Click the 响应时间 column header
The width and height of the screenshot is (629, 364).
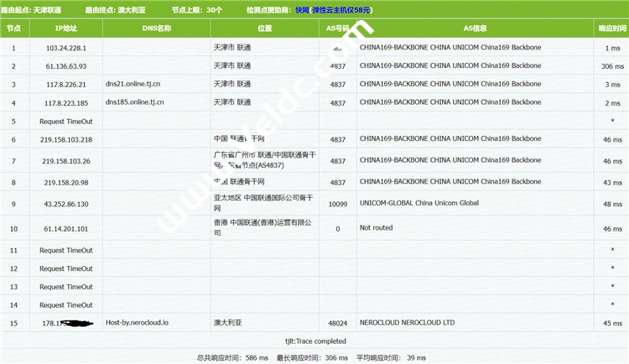click(x=612, y=28)
